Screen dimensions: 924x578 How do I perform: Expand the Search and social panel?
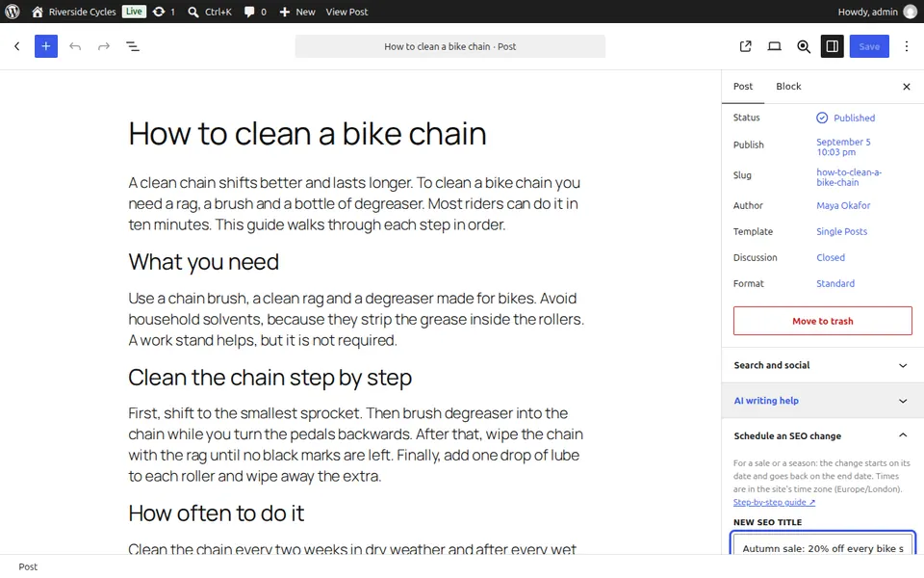click(823, 365)
